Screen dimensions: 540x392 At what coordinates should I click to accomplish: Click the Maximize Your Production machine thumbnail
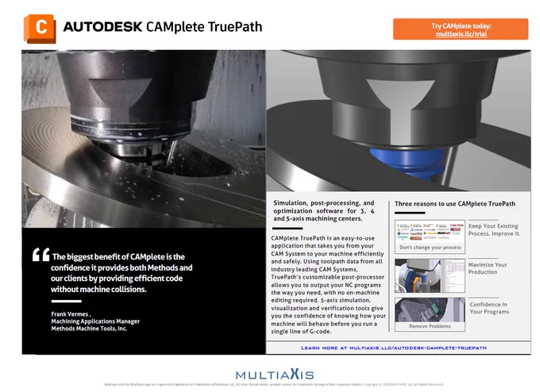tap(430, 275)
